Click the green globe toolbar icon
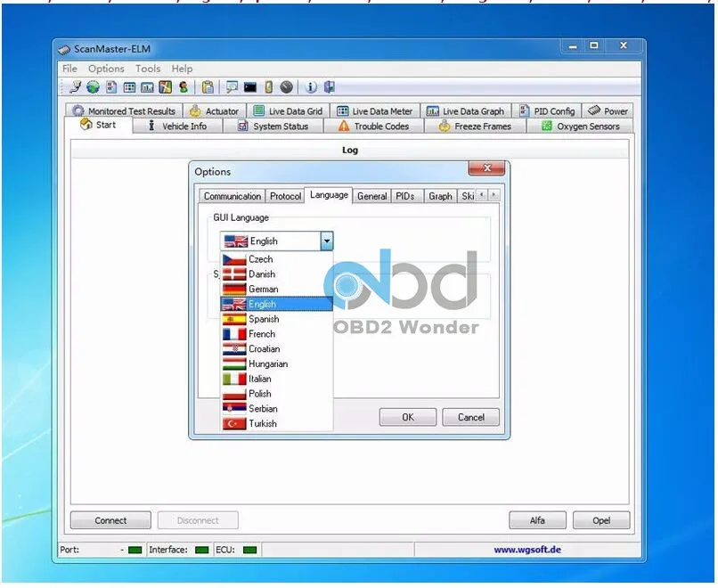Screen dimensions: 718x588 tap(93, 87)
